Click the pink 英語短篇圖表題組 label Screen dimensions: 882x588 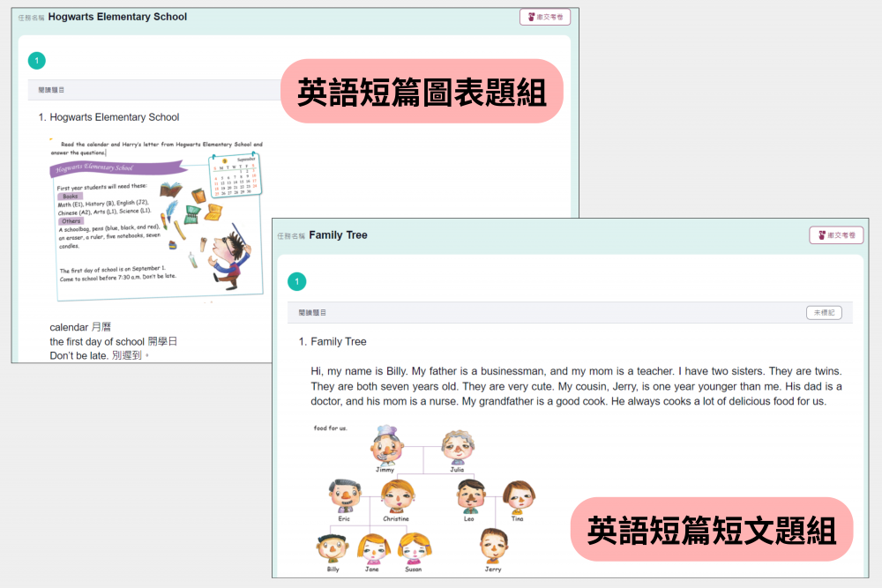click(422, 92)
